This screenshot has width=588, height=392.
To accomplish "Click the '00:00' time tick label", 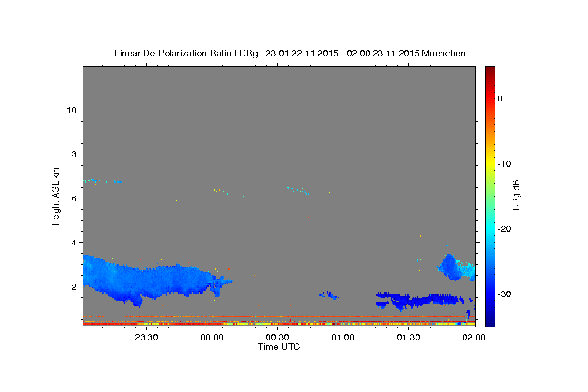I will click(x=212, y=337).
